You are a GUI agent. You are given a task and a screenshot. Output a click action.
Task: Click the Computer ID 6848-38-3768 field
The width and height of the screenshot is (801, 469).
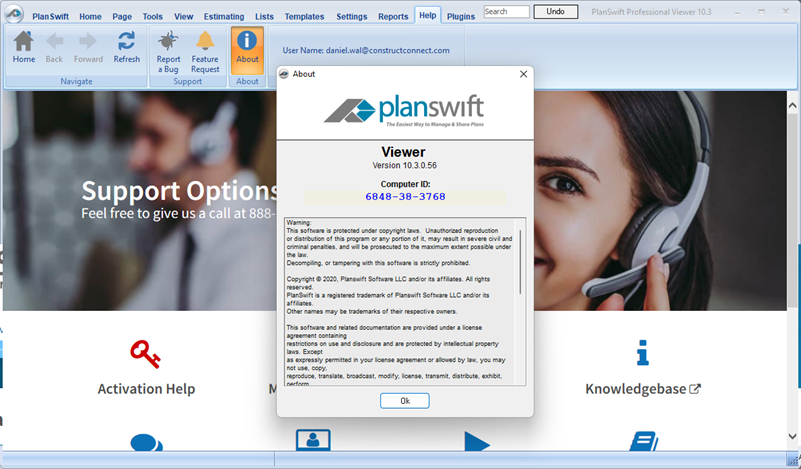pos(405,197)
